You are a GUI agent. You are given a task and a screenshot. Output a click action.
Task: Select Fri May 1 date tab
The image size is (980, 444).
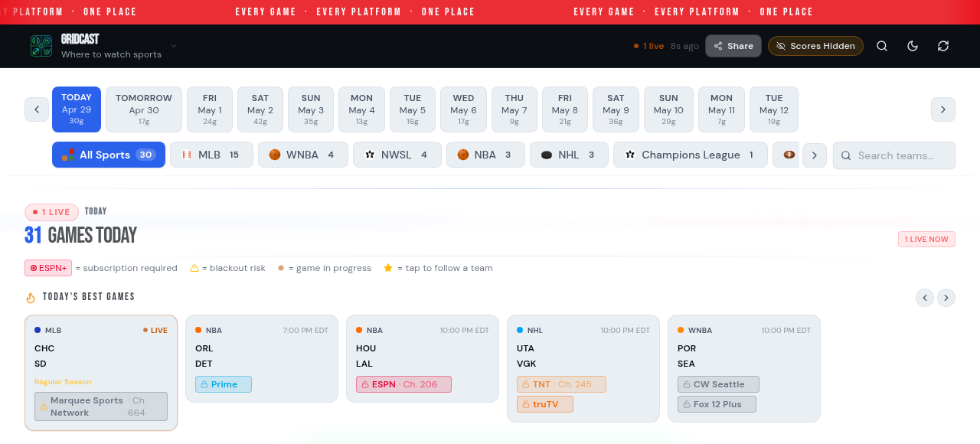pyautogui.click(x=210, y=109)
